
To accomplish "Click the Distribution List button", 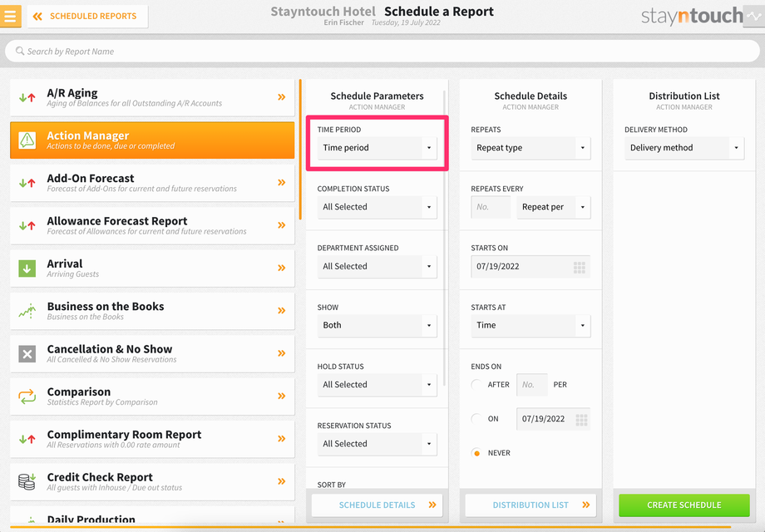I will click(x=531, y=505).
